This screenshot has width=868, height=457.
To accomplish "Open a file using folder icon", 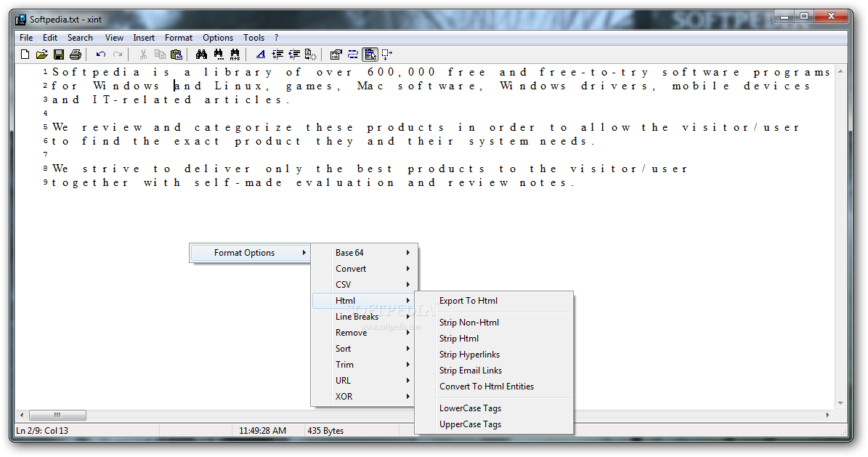I will pyautogui.click(x=41, y=54).
